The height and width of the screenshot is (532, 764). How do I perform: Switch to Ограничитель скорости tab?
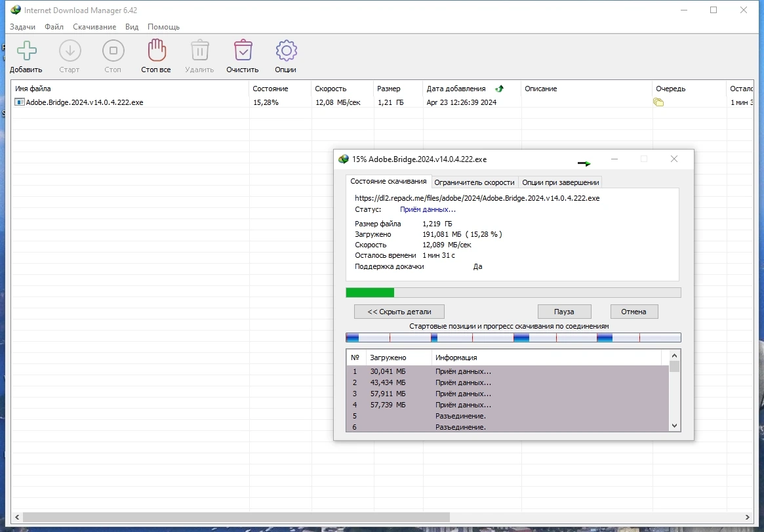click(x=475, y=182)
